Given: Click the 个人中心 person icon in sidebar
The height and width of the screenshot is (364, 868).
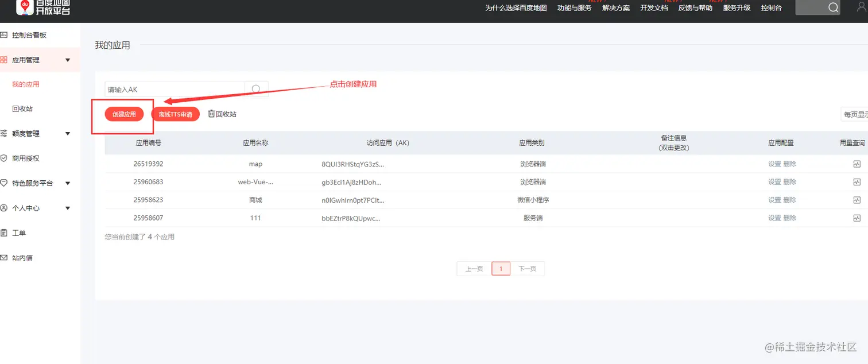Looking at the screenshot, I should point(3,208).
